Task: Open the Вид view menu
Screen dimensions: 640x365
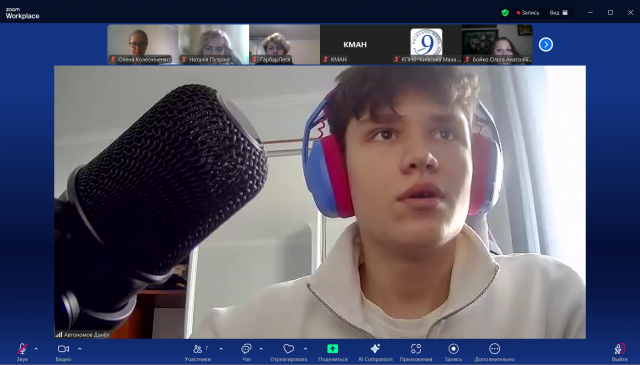Action: pyautogui.click(x=558, y=13)
